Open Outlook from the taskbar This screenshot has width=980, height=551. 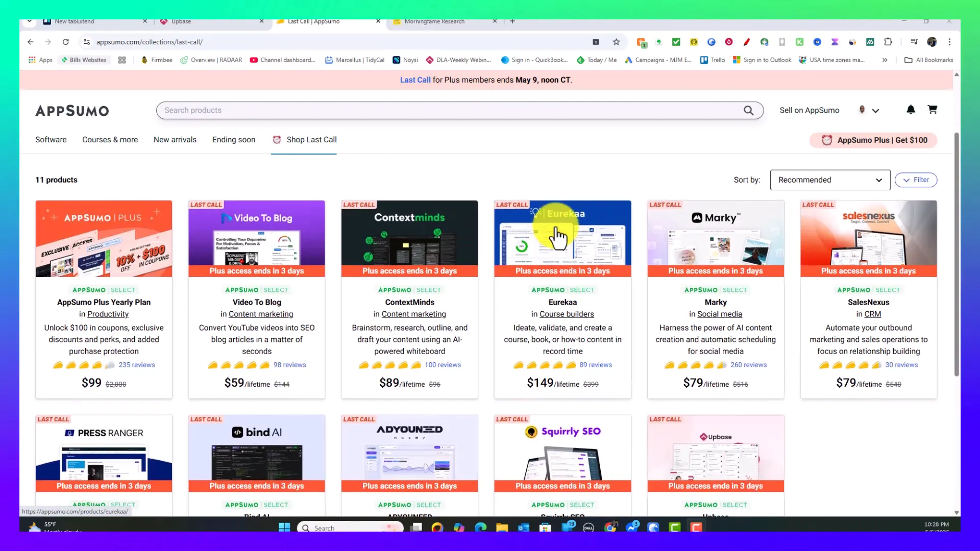coord(524,527)
